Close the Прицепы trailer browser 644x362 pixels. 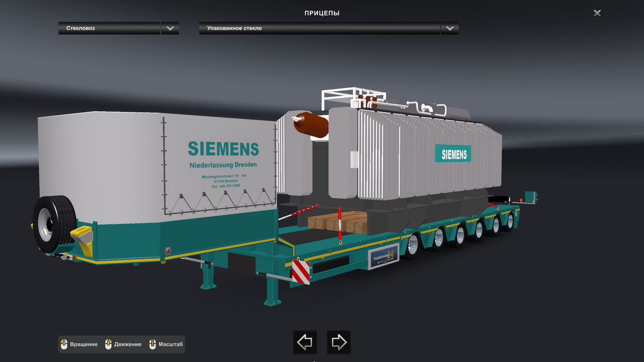pyautogui.click(x=597, y=13)
